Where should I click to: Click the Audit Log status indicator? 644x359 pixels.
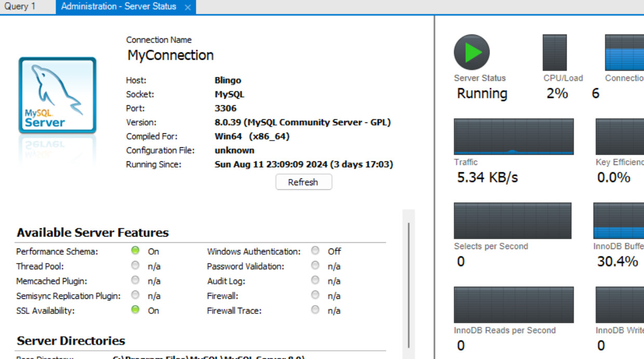coord(315,280)
